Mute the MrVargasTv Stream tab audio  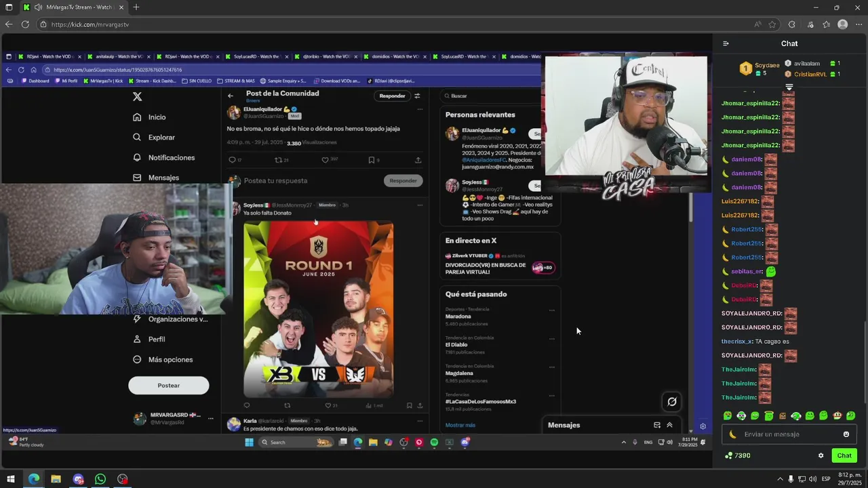(39, 7)
